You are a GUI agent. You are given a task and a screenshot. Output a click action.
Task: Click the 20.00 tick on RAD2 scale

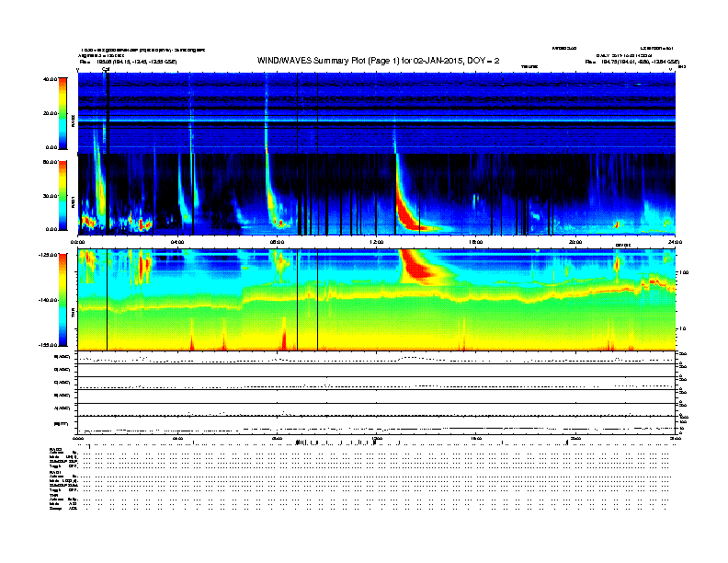pos(50,113)
